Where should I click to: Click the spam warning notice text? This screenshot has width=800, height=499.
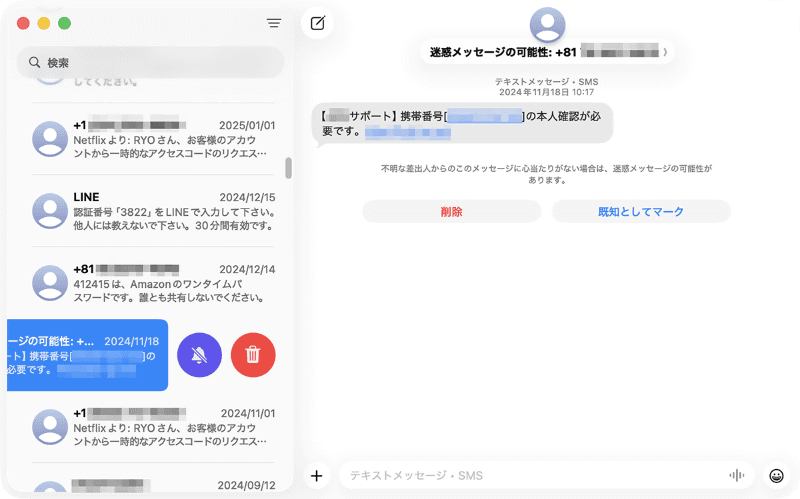(546, 174)
